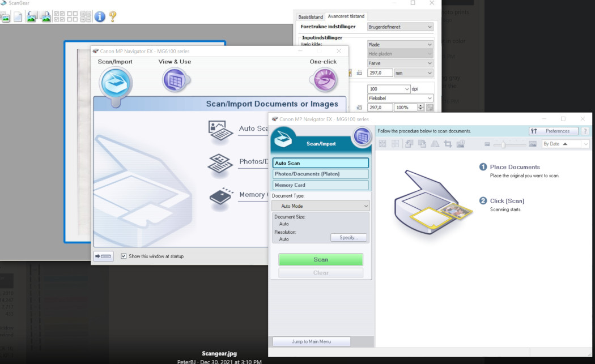Image resolution: width=595 pixels, height=364 pixels.
Task: Click the View & Use icon
Action: (x=175, y=80)
